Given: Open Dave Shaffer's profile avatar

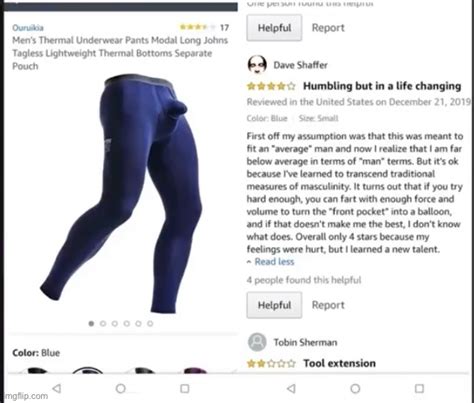Looking at the screenshot, I should [257, 64].
